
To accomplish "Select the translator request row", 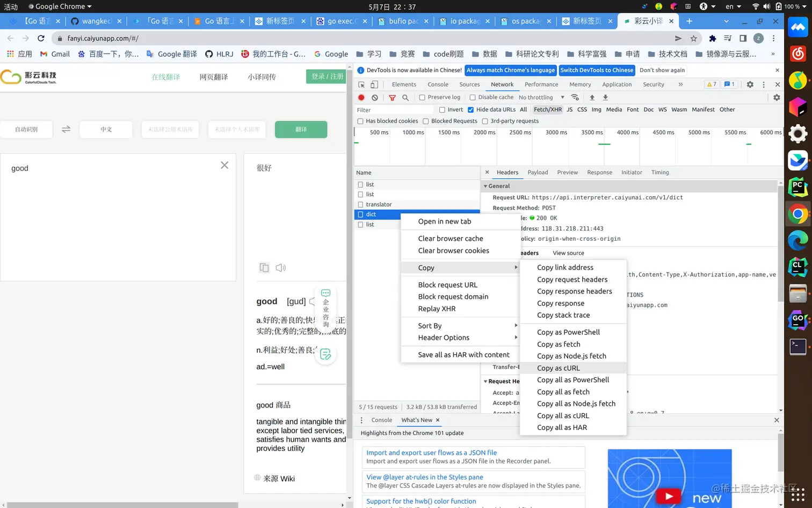I will tap(417, 204).
